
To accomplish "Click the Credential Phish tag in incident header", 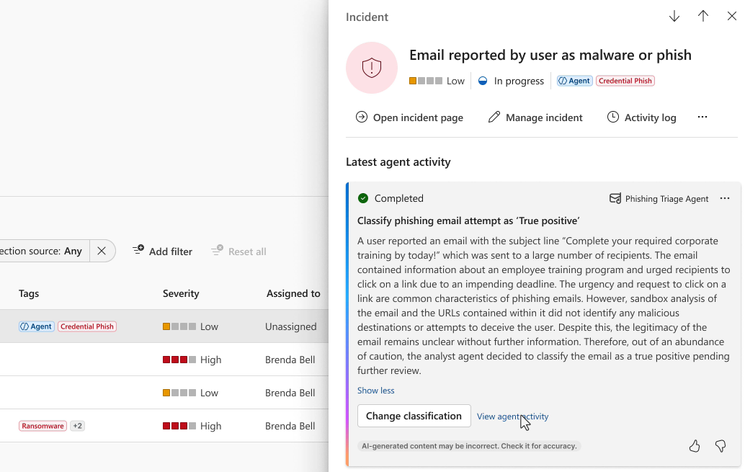I will coord(625,81).
